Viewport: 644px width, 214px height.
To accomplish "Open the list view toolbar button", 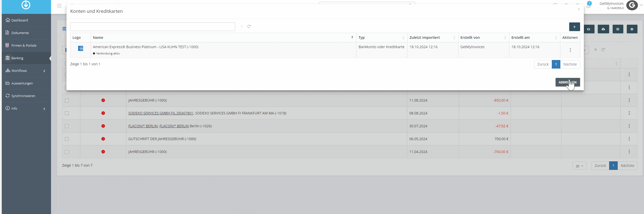I will pyautogui.click(x=617, y=29).
